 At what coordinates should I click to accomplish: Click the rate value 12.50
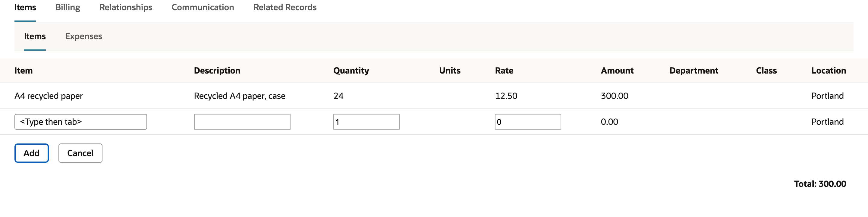[506, 96]
